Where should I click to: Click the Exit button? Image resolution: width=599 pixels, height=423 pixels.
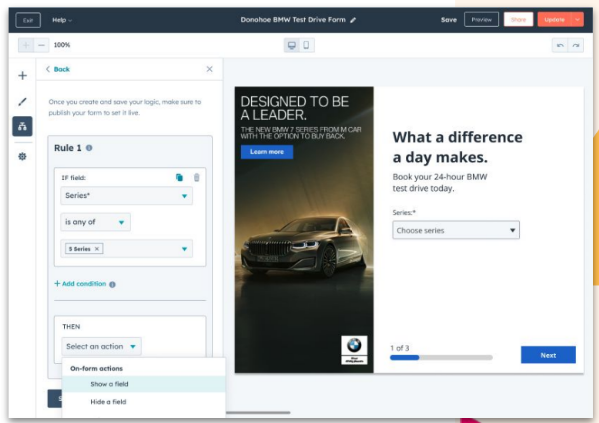click(x=28, y=20)
